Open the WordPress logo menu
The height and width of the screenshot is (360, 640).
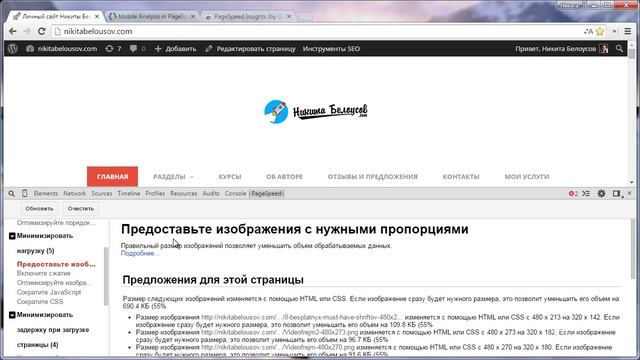[13, 49]
